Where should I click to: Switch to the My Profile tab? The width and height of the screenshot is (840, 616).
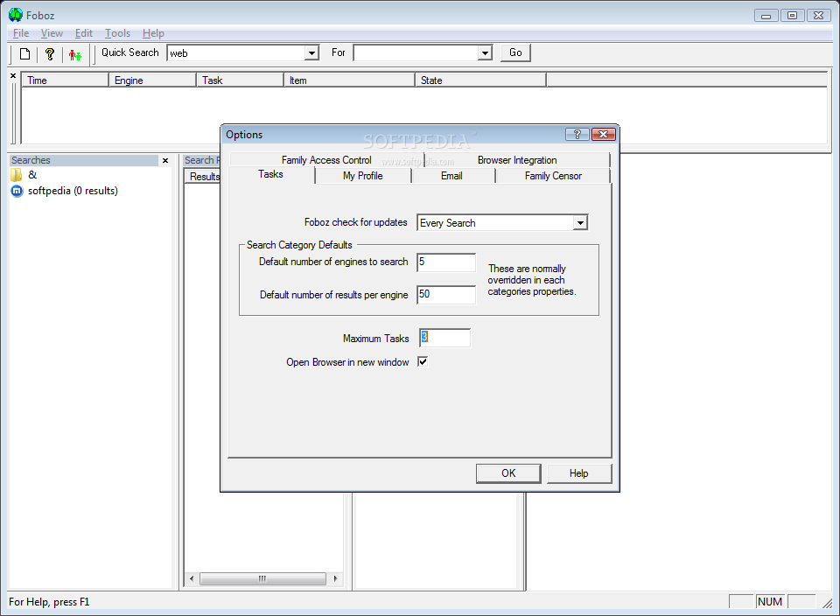point(362,176)
